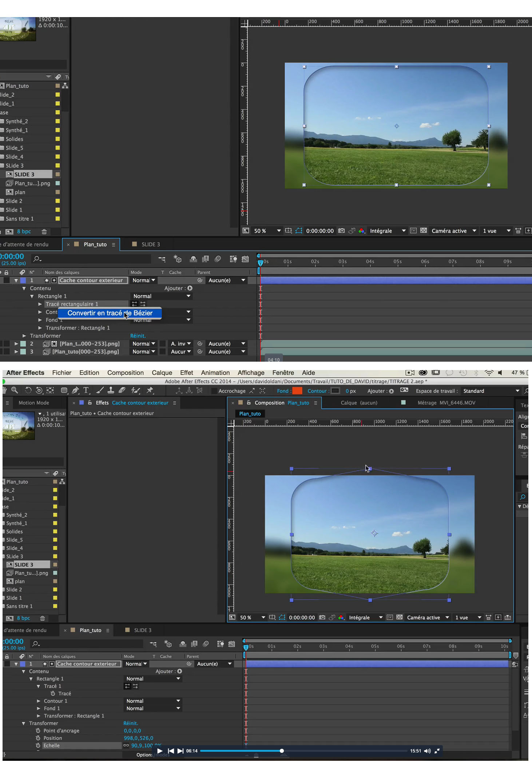
Task: Choose Convertir en tracé de Bézier
Action: [110, 313]
